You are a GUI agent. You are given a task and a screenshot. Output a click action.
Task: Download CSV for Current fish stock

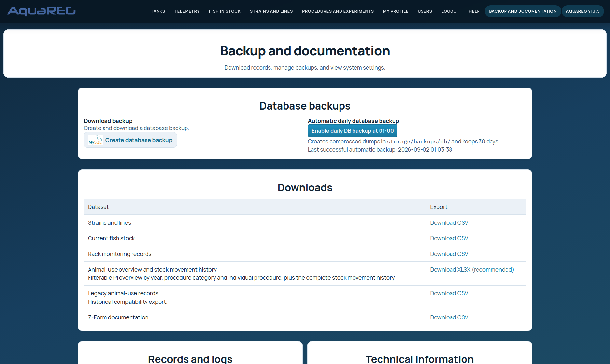tap(449, 238)
